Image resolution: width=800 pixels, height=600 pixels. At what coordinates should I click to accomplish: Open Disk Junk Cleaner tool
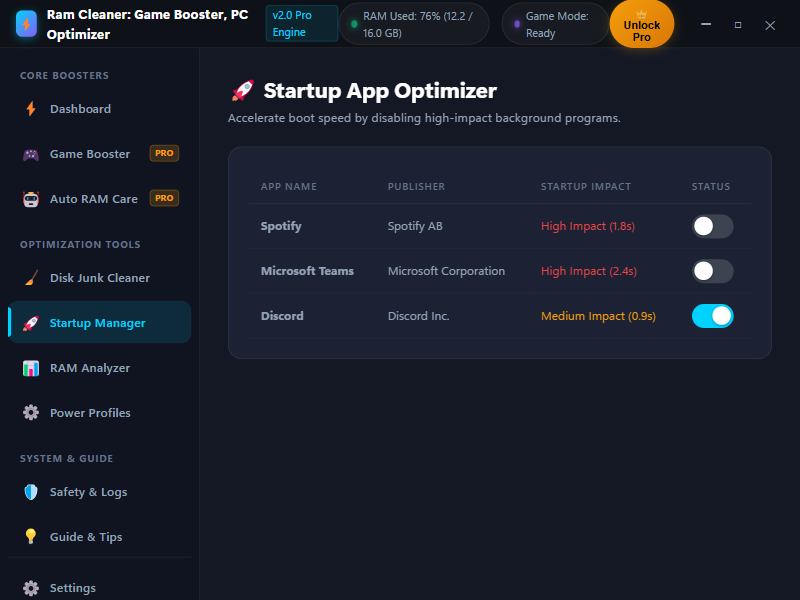(x=99, y=278)
